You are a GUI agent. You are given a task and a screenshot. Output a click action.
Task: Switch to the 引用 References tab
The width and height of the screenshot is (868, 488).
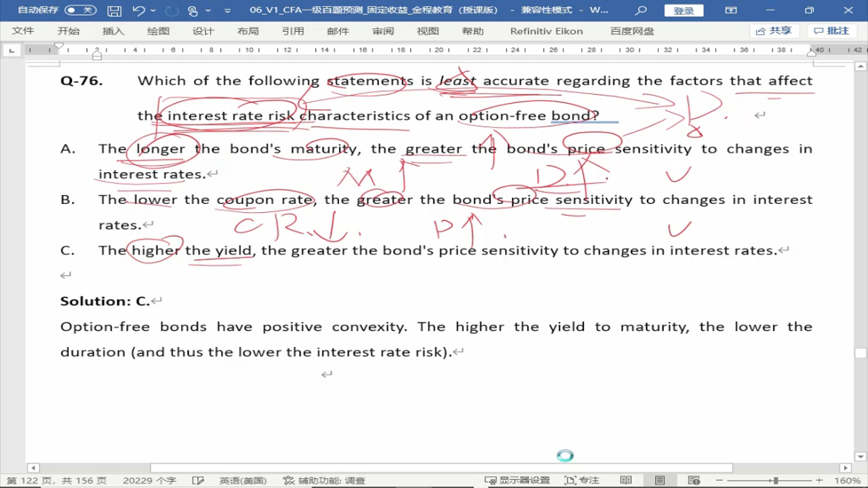click(293, 31)
